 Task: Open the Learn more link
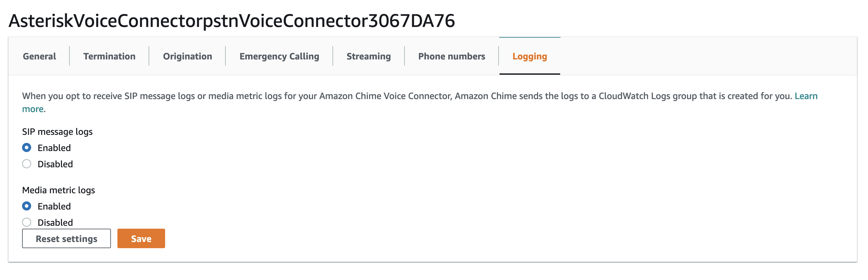[806, 96]
